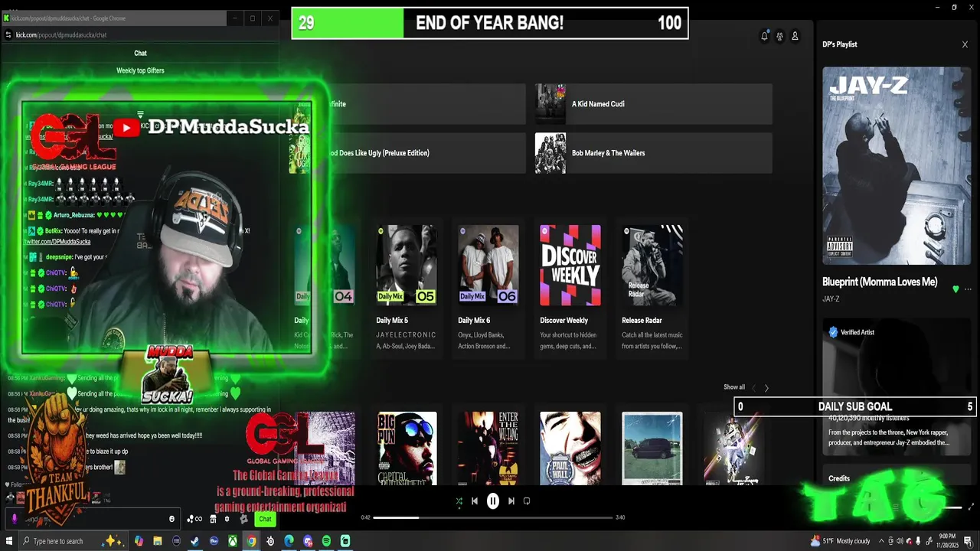This screenshot has width=980, height=551.
Task: Open Windows notification center
Action: (968, 541)
